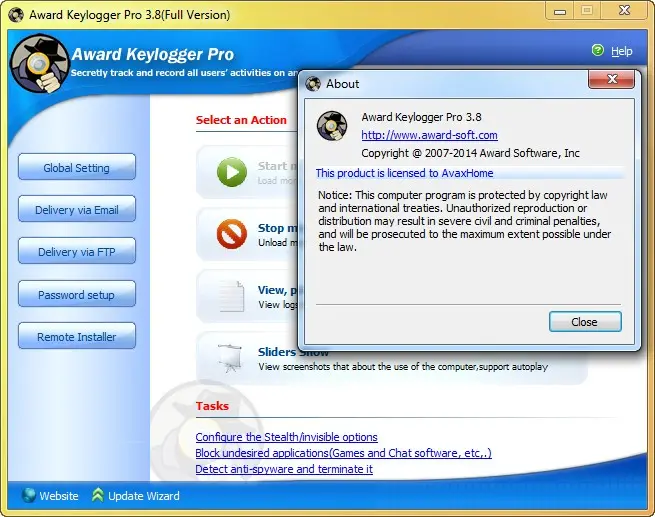Image resolution: width=655 pixels, height=517 pixels.
Task: Click the Stop monitoring heading text
Action: [x=277, y=228]
